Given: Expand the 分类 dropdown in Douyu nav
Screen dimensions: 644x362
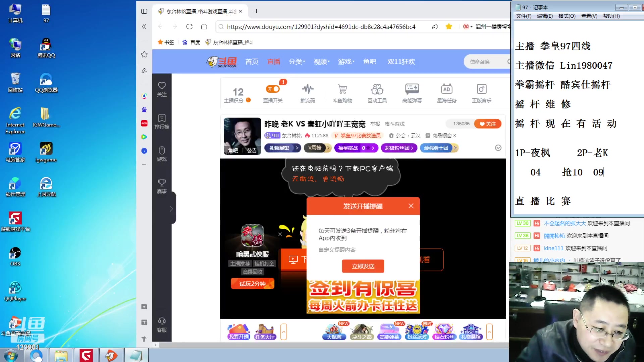Looking at the screenshot, I should (x=297, y=62).
